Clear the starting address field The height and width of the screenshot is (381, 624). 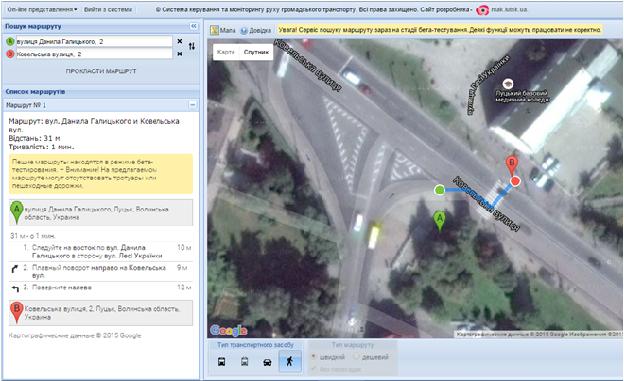tap(180, 41)
